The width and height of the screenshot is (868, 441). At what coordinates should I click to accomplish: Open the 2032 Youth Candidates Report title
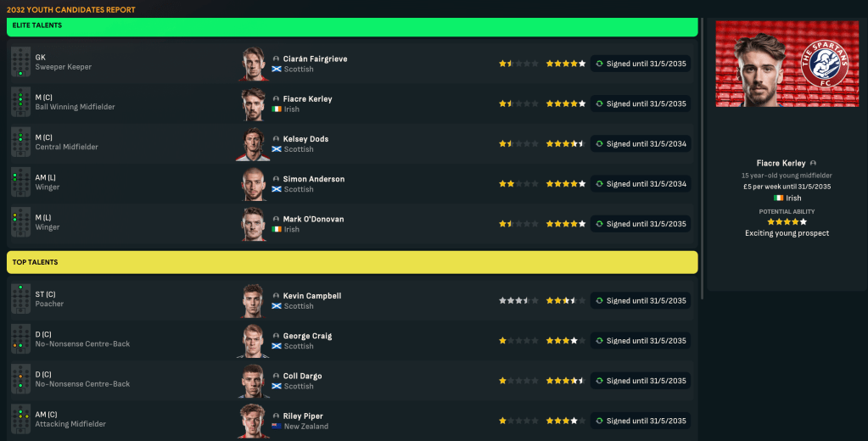click(71, 9)
